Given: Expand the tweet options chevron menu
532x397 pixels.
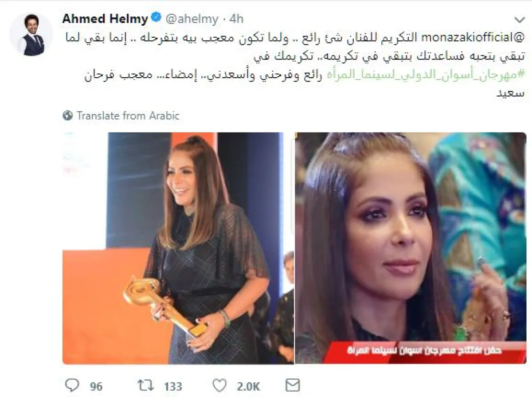Looking at the screenshot, I should click(x=520, y=20).
